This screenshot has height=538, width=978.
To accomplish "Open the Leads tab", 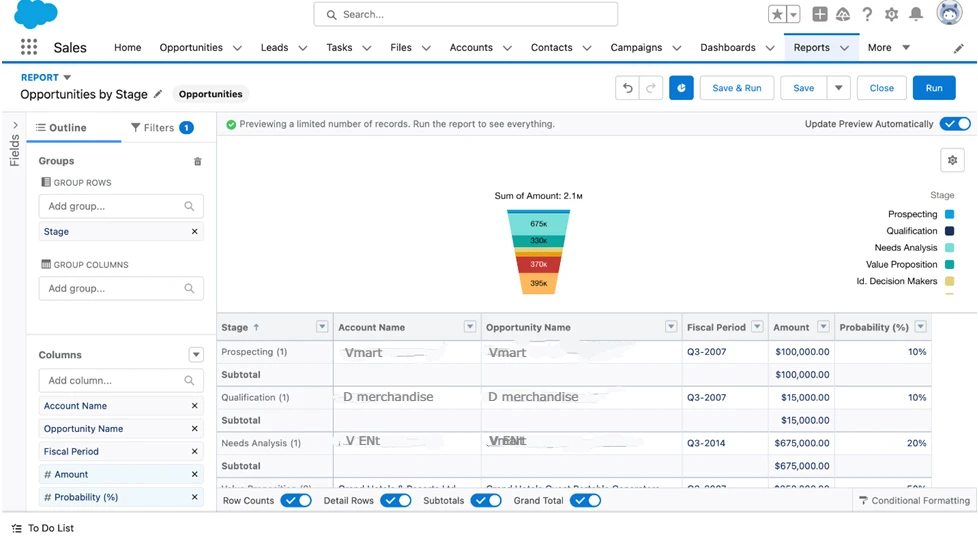I will [274, 47].
